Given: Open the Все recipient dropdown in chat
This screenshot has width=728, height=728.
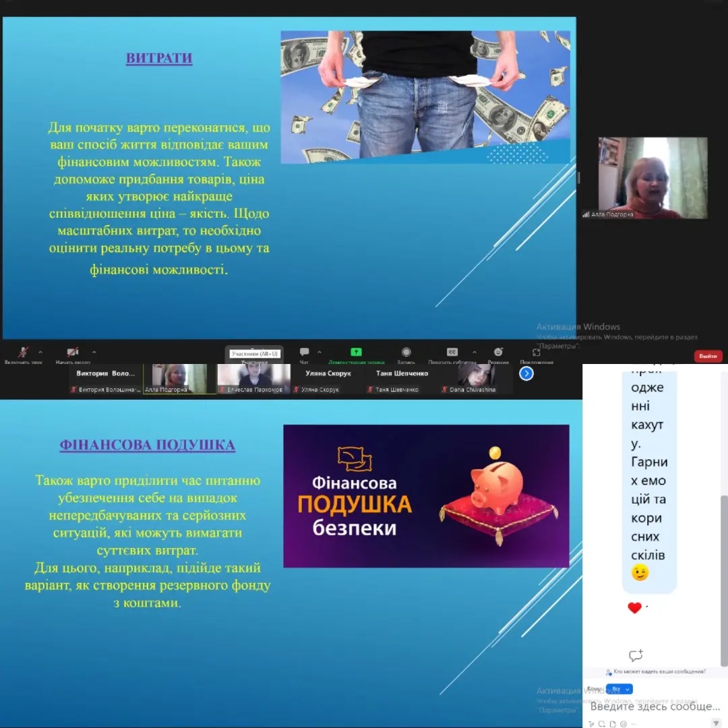Looking at the screenshot, I should pyautogui.click(x=619, y=689).
